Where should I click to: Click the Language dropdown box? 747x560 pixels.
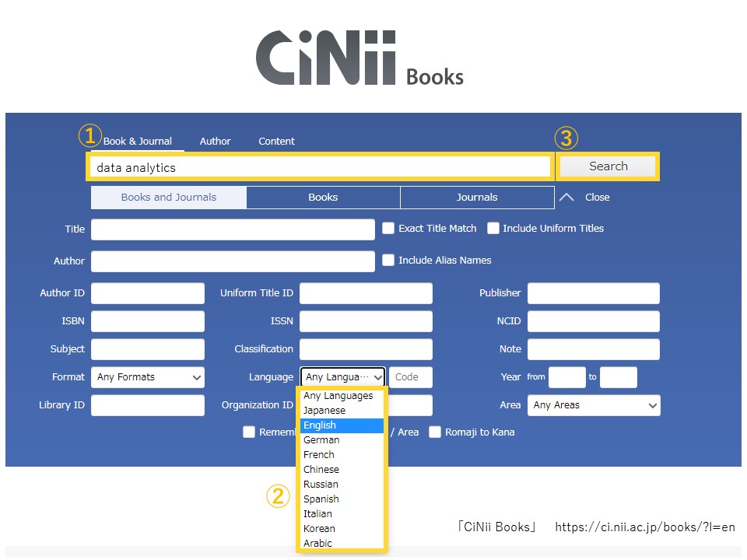click(x=342, y=377)
